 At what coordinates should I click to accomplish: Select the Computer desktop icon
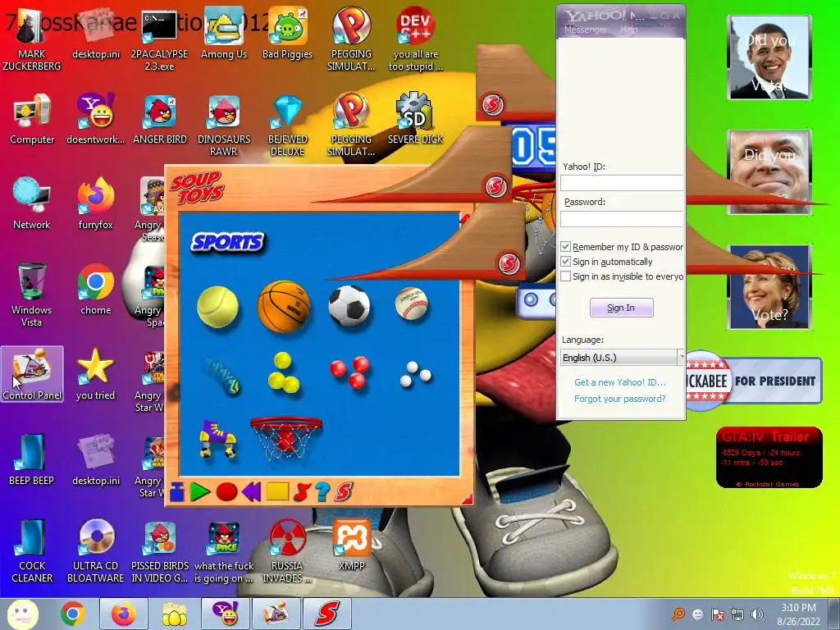click(32, 119)
